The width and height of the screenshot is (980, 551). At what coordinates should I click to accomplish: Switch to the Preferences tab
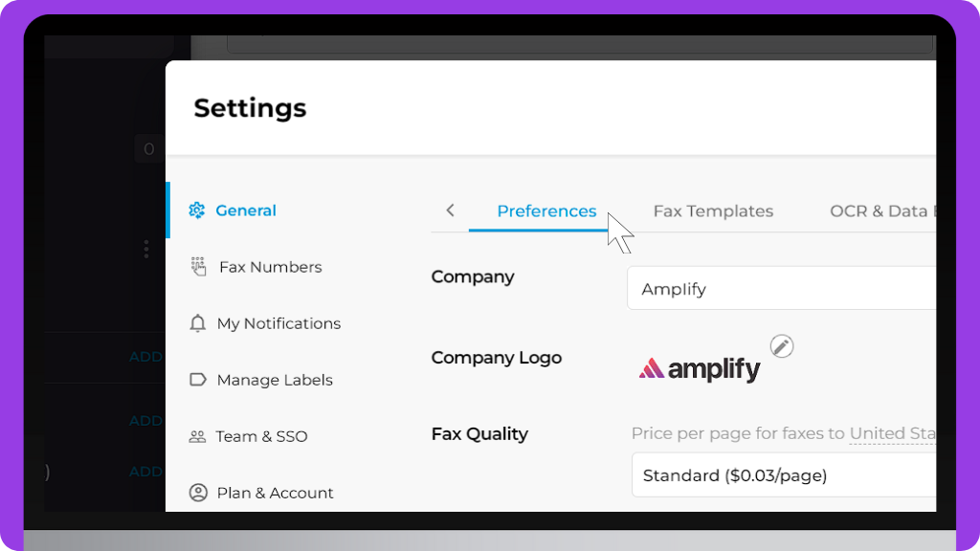point(546,211)
